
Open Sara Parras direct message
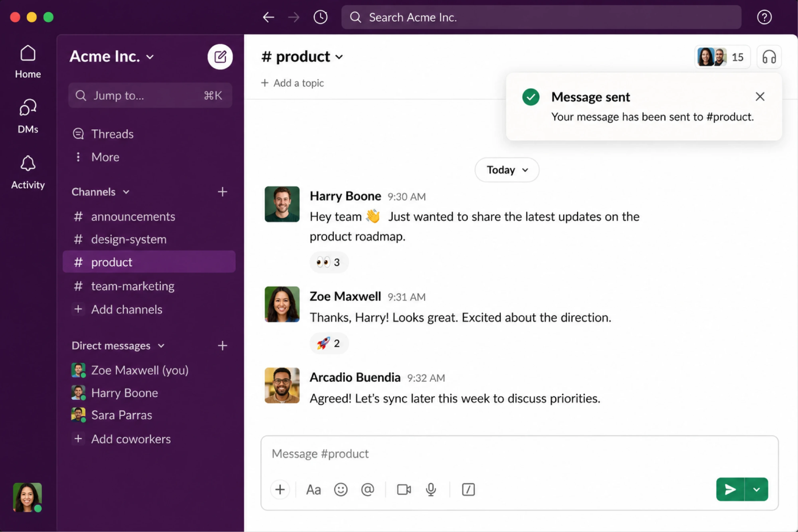(112, 415)
